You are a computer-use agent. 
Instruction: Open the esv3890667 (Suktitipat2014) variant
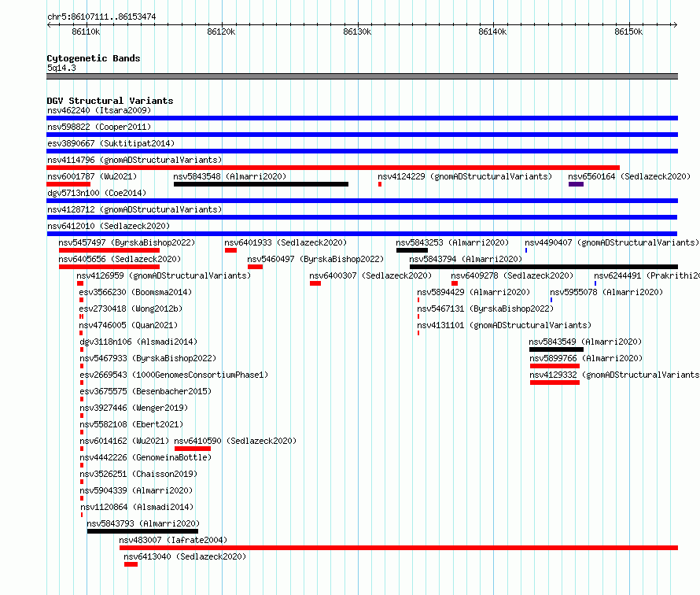(x=111, y=143)
